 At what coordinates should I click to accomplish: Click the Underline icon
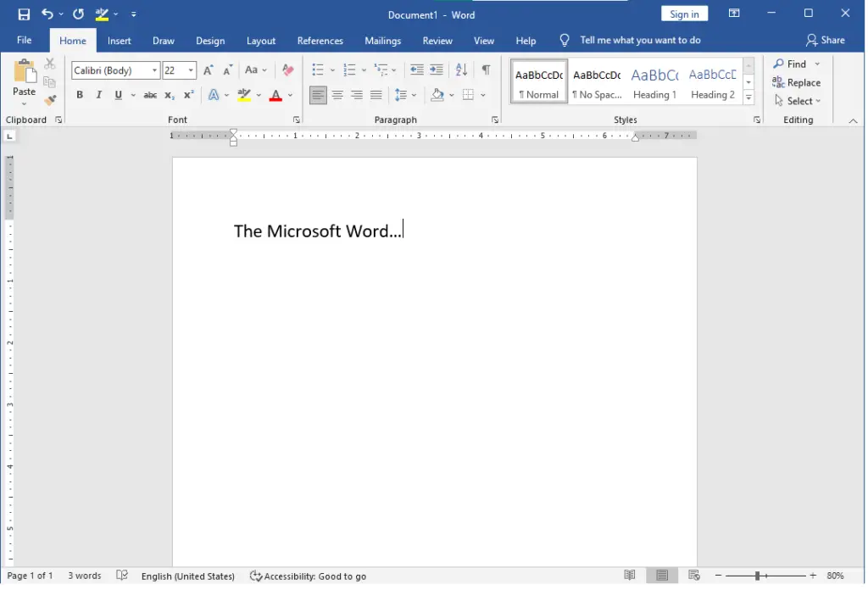[118, 95]
